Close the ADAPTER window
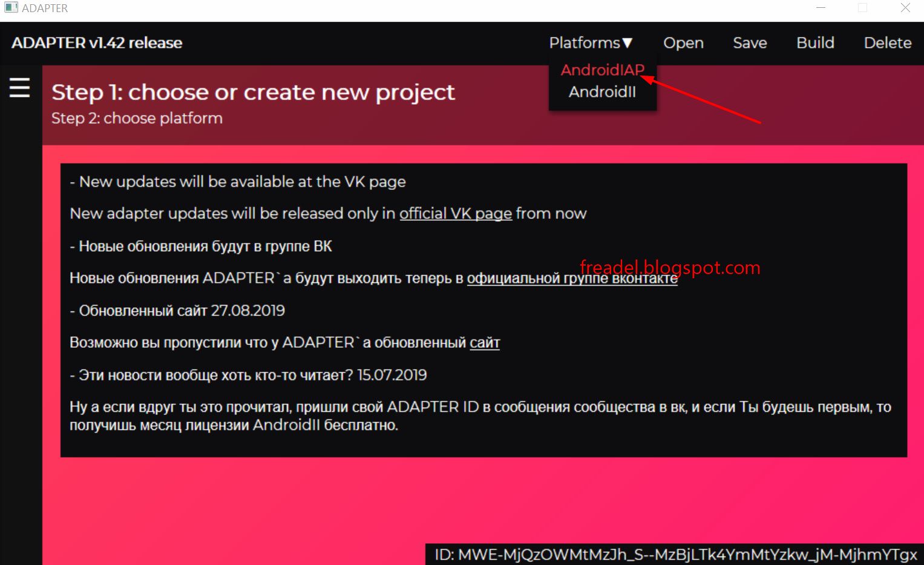The image size is (924, 565). pos(905,8)
